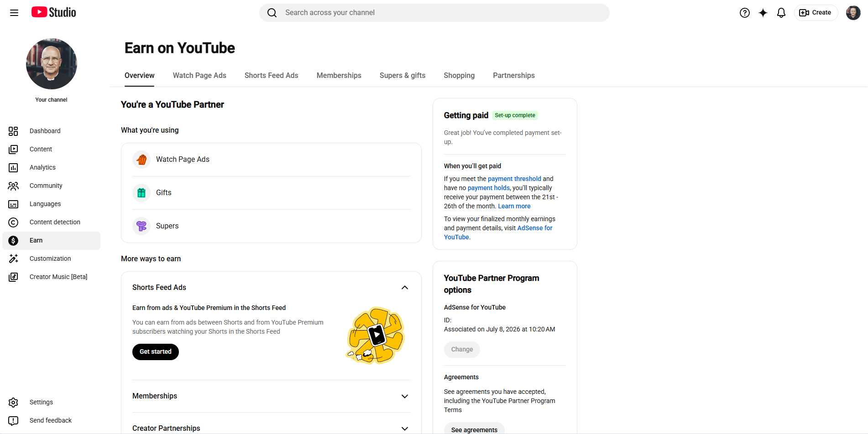Click the Set-up complete badge
This screenshot has width=868, height=434.
tap(515, 115)
